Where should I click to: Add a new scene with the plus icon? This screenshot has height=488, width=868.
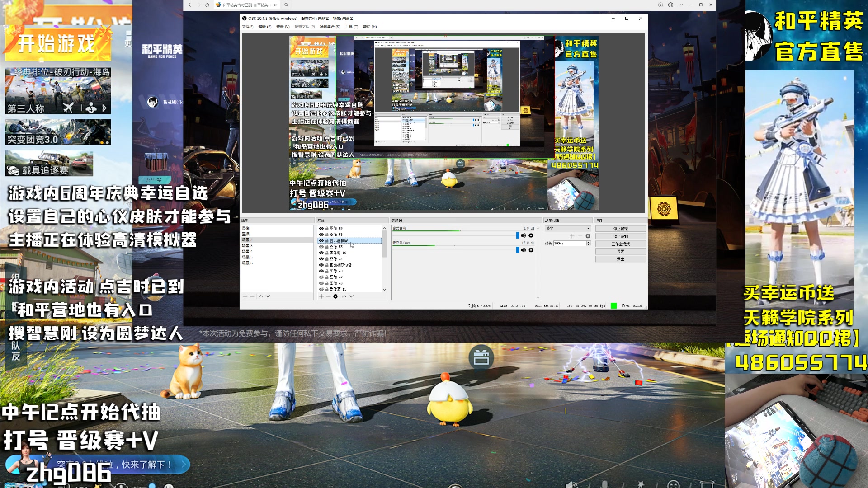245,296
